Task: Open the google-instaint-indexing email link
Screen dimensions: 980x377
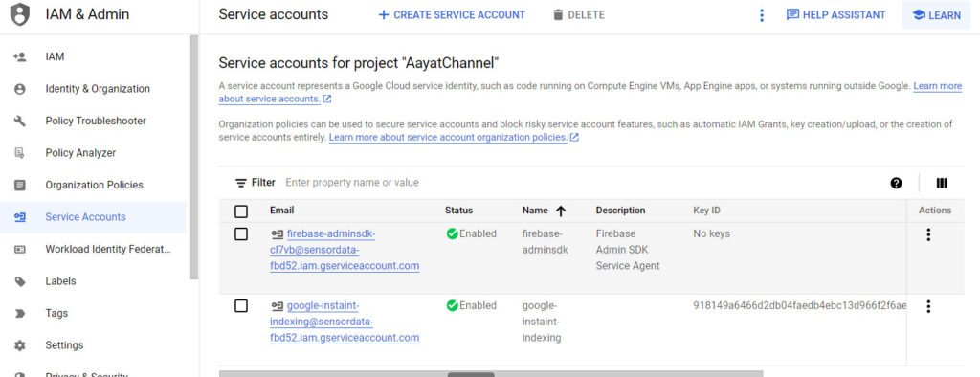Action: tap(345, 322)
